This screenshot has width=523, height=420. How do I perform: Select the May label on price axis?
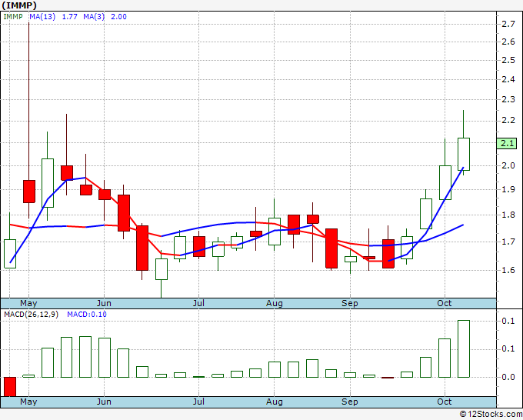[x=28, y=303]
